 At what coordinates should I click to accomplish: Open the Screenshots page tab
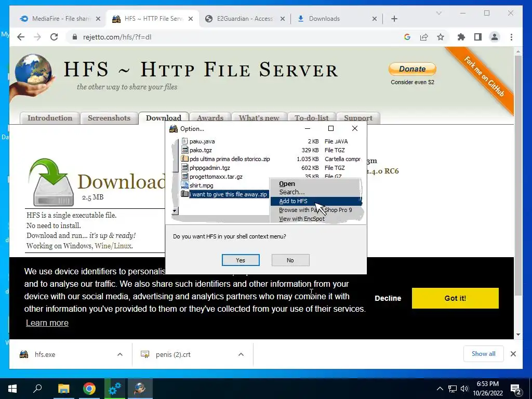[x=109, y=118]
